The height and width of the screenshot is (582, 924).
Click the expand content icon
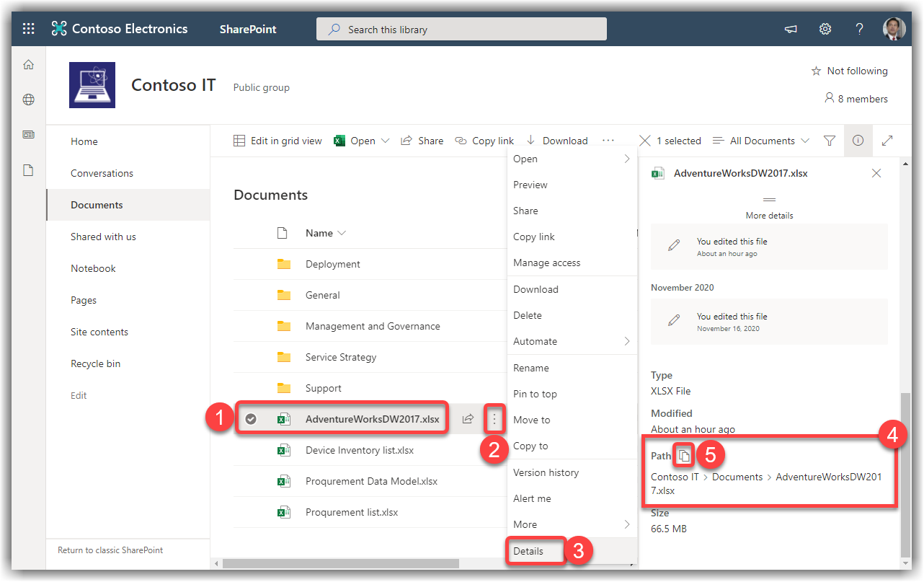tap(887, 141)
